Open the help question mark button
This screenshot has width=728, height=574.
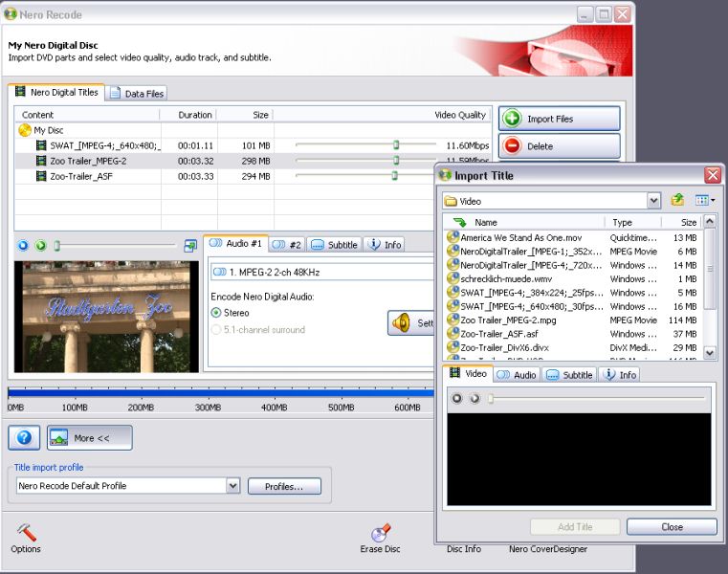(x=24, y=437)
